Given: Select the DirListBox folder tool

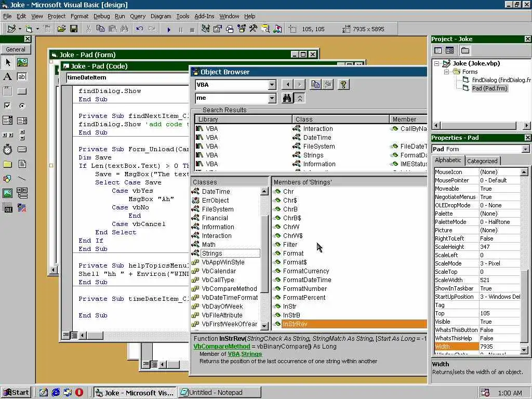Looking at the screenshot, I should 8,164.
